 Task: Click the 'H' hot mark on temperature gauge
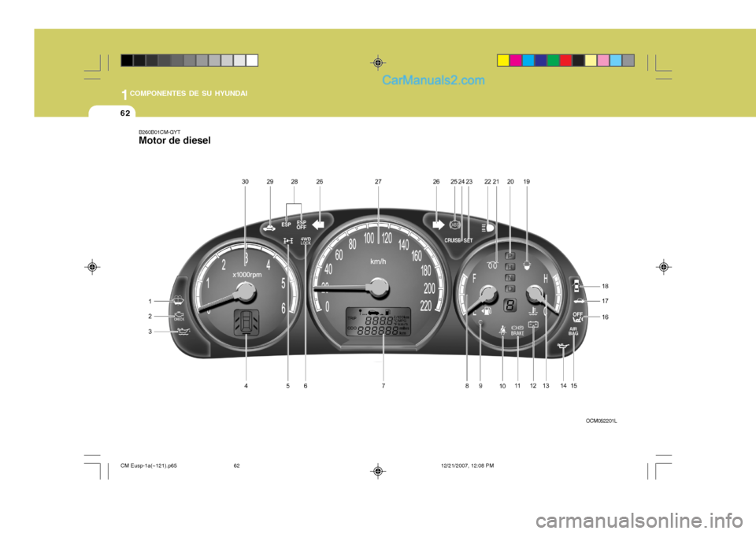pos(545,278)
